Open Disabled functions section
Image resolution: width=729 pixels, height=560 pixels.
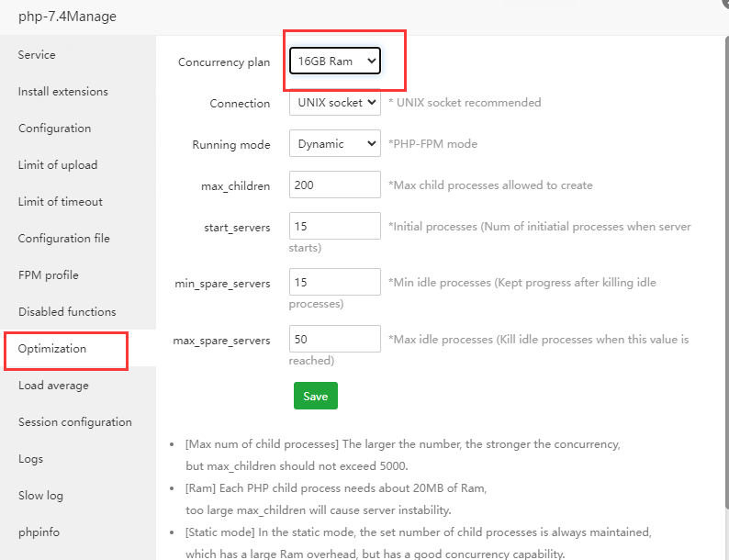point(67,312)
